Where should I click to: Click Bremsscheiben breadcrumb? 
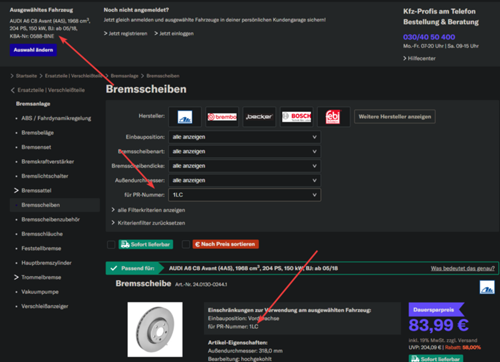(163, 76)
